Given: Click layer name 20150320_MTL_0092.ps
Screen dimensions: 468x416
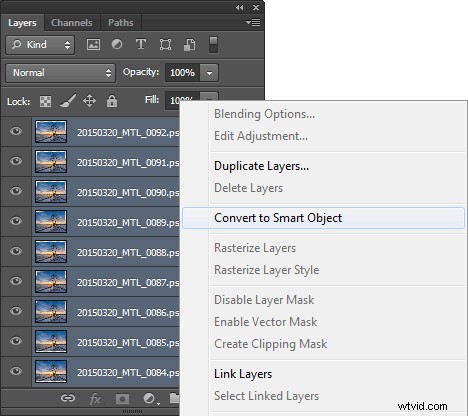Looking at the screenshot, I should 128,133.
